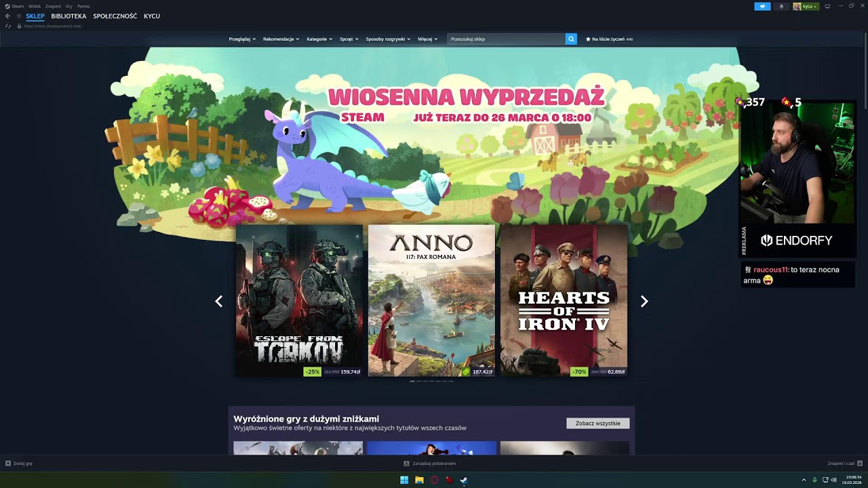
Task: Open the Gry menu
Action: pos(68,6)
